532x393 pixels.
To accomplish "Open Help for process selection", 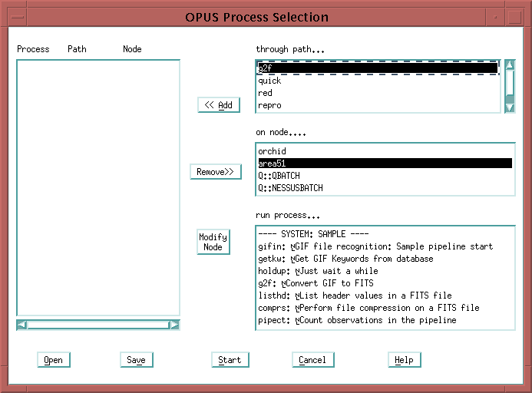I will (x=404, y=360).
